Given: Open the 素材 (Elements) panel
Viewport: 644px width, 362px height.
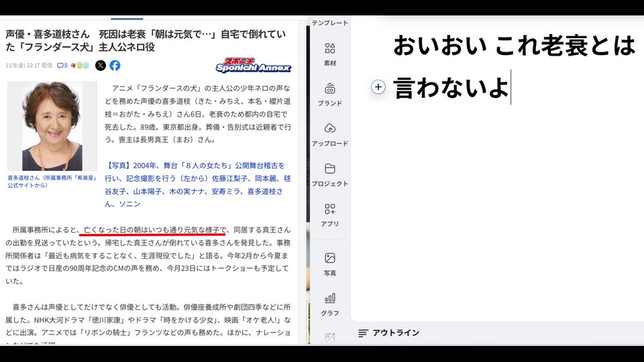Looking at the screenshot, I should coord(330,54).
